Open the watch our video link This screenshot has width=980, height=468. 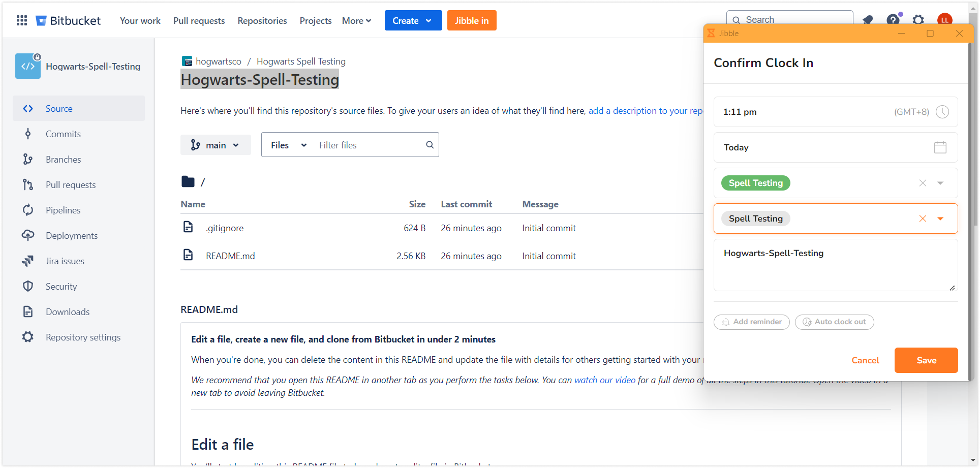(x=605, y=380)
